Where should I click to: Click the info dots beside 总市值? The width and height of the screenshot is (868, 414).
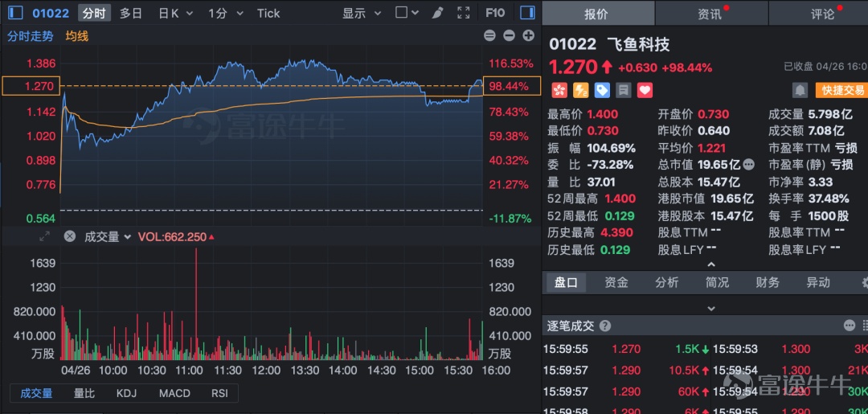pos(748,164)
